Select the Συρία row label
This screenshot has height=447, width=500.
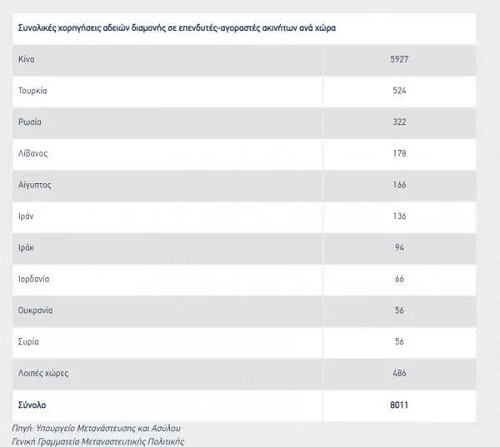[29, 342]
